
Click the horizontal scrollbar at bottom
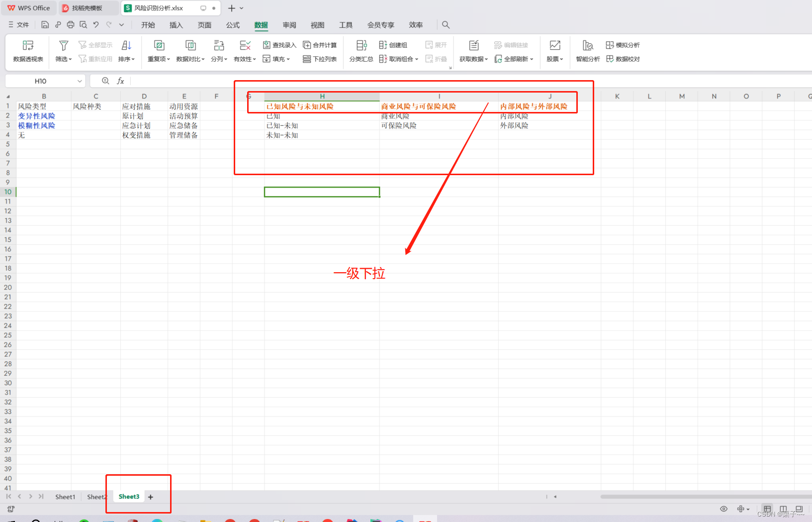click(x=706, y=497)
